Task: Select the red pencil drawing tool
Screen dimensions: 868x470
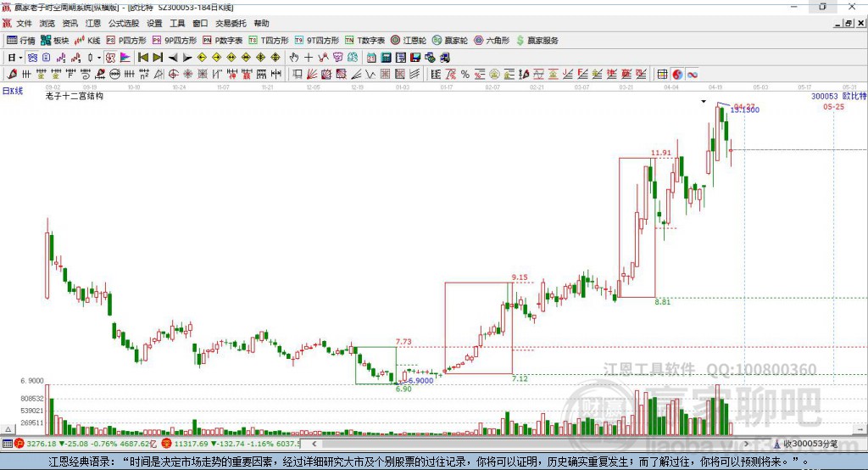Action: (x=12, y=75)
